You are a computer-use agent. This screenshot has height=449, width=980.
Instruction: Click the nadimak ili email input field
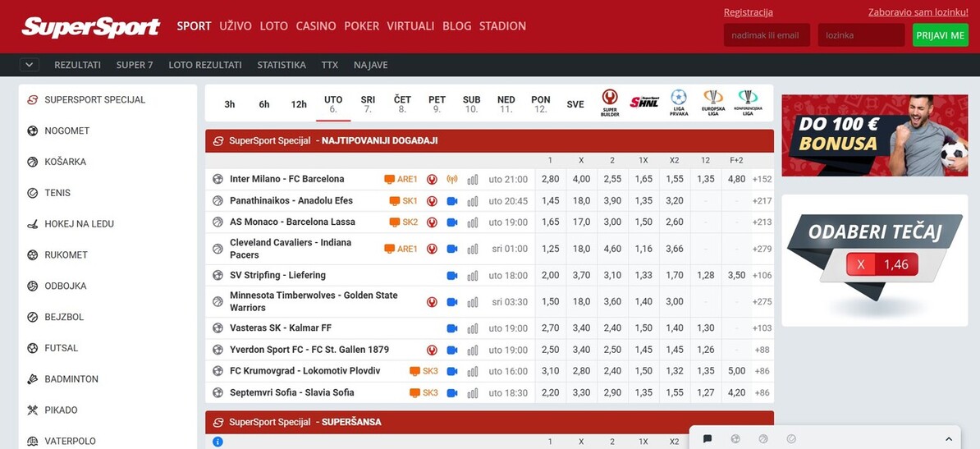coord(767,35)
